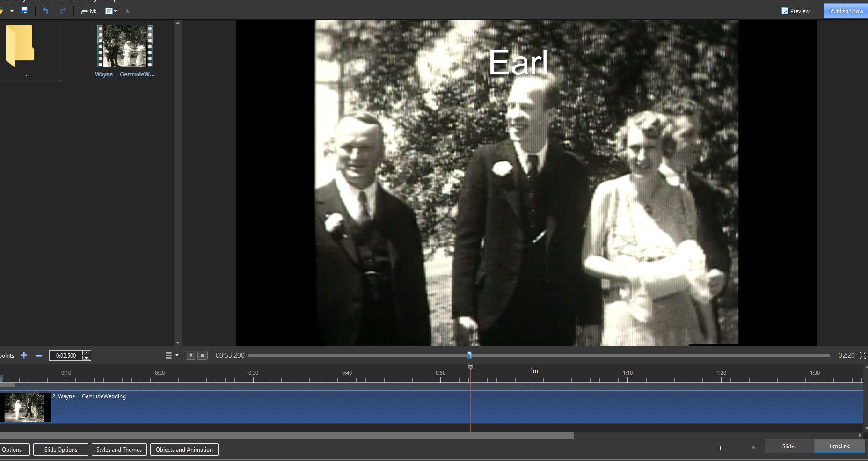Click the collapse triangle in the top toolbar
868x461 pixels.
pyautogui.click(x=127, y=11)
